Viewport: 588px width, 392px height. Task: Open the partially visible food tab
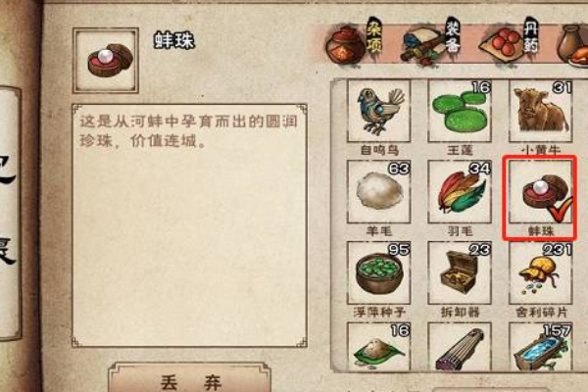pos(572,45)
